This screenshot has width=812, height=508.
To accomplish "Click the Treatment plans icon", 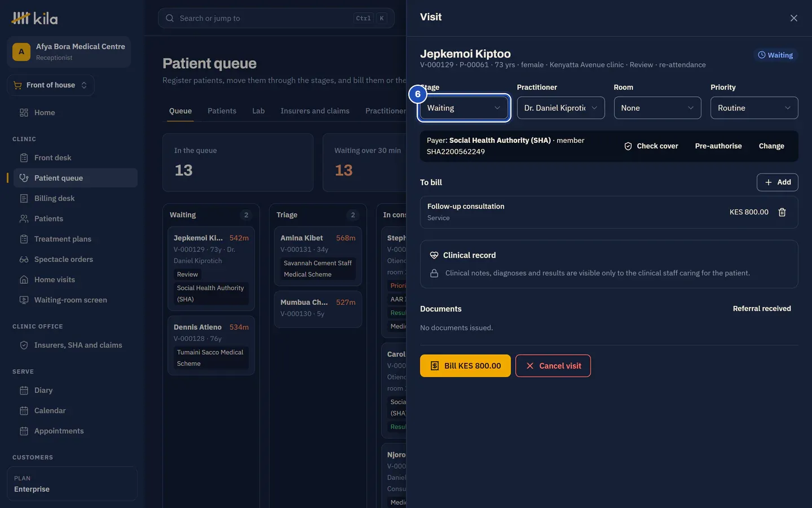I will click(x=24, y=239).
